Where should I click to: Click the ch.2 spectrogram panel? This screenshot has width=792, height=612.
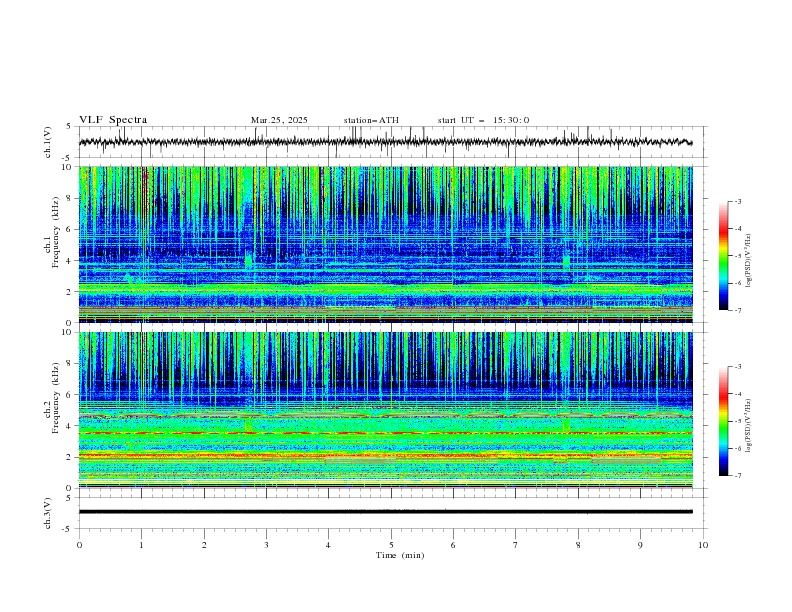click(386, 410)
